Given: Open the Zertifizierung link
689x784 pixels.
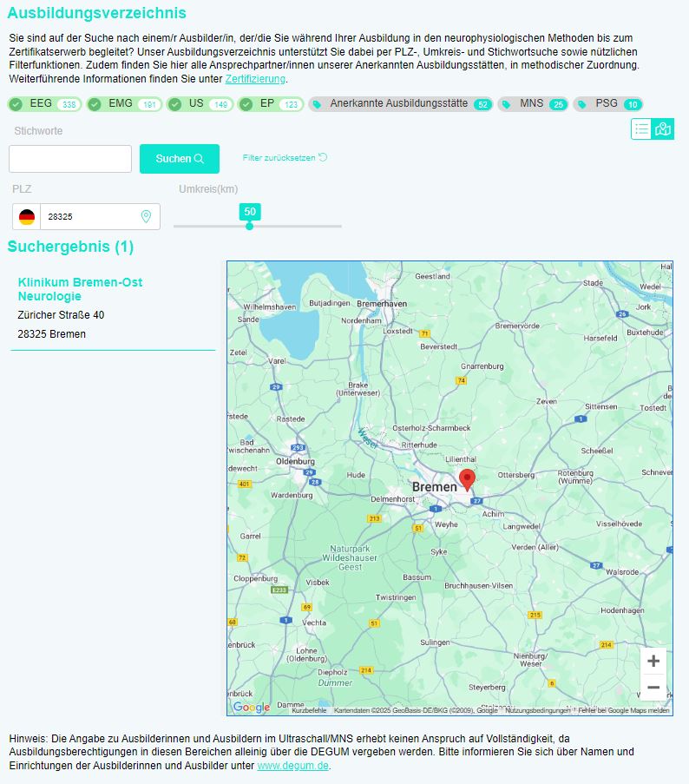Looking at the screenshot, I should point(255,79).
